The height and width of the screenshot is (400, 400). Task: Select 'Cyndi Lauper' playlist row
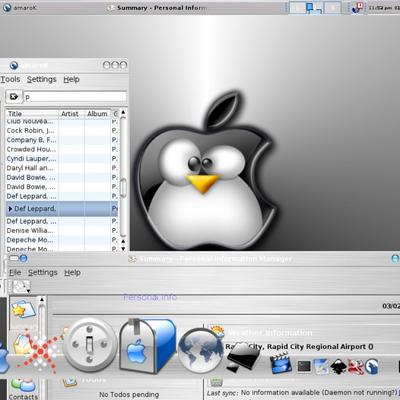click(62, 158)
